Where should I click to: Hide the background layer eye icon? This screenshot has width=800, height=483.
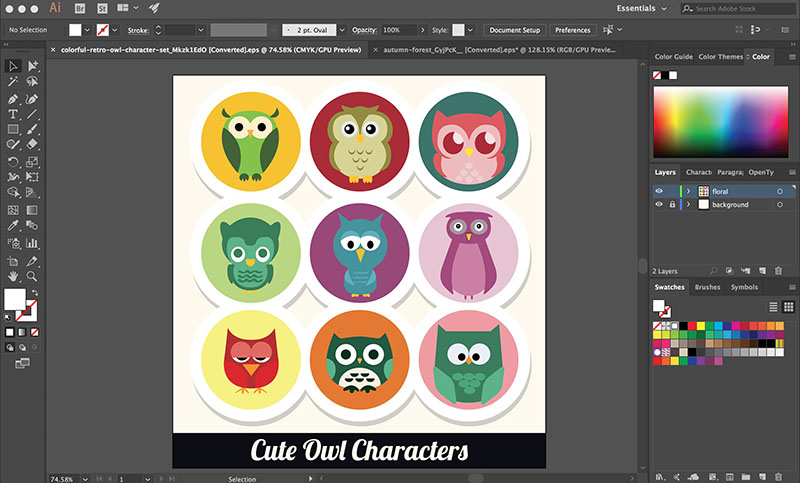pyautogui.click(x=659, y=205)
